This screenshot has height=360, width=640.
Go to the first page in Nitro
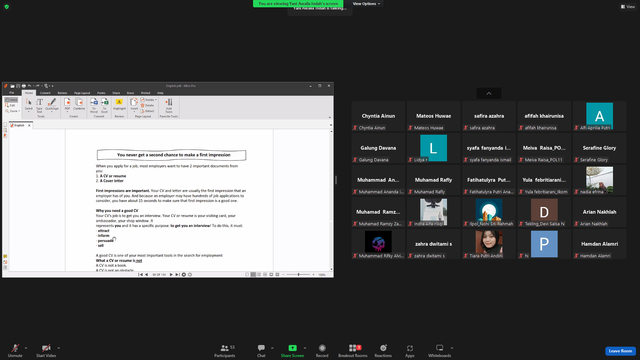point(140,275)
